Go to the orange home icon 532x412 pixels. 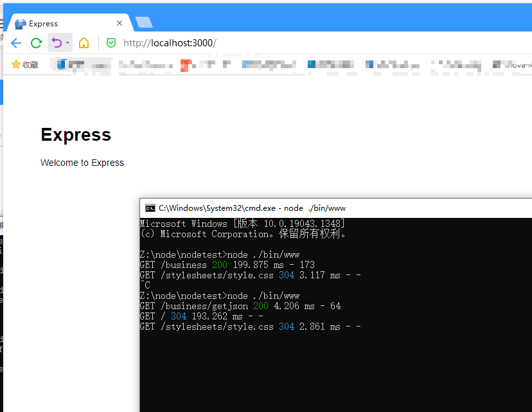(84, 43)
